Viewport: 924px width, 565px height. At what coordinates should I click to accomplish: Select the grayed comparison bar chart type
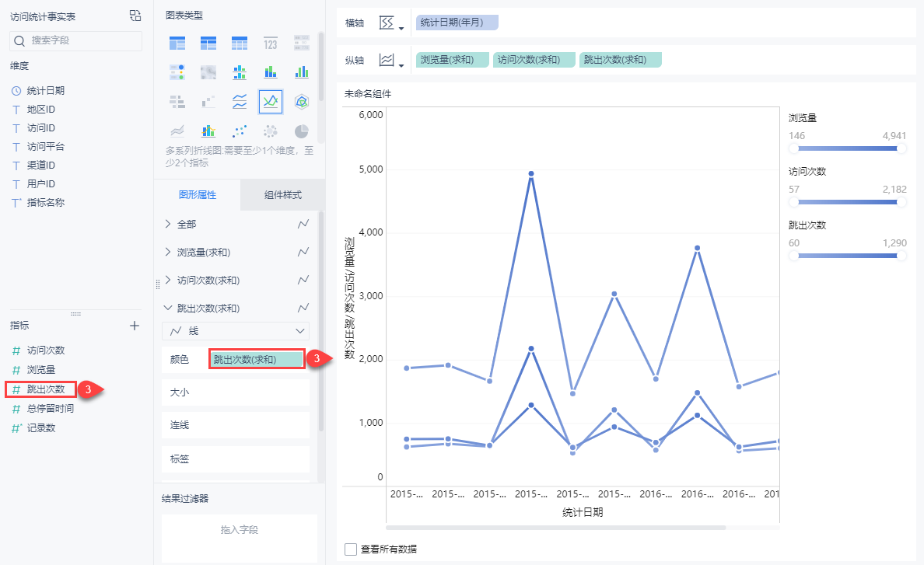pyautogui.click(x=177, y=102)
